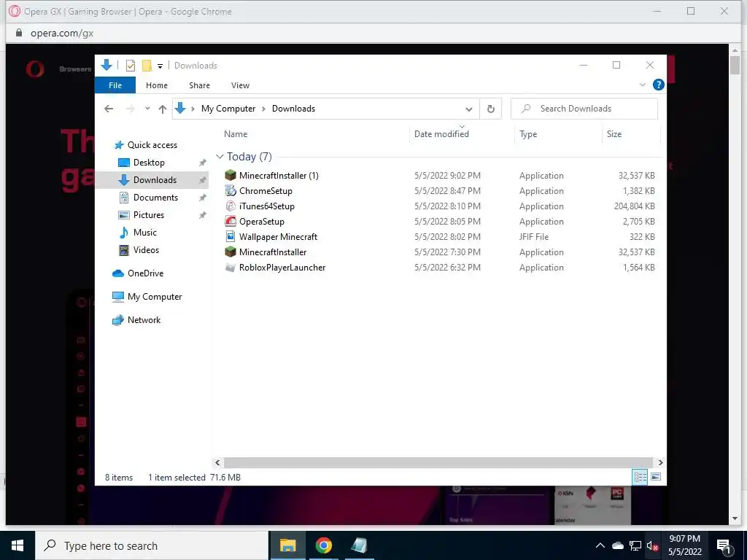Click the Chrome address bar opera.com/gx
This screenshot has width=747, height=560.
tap(62, 34)
